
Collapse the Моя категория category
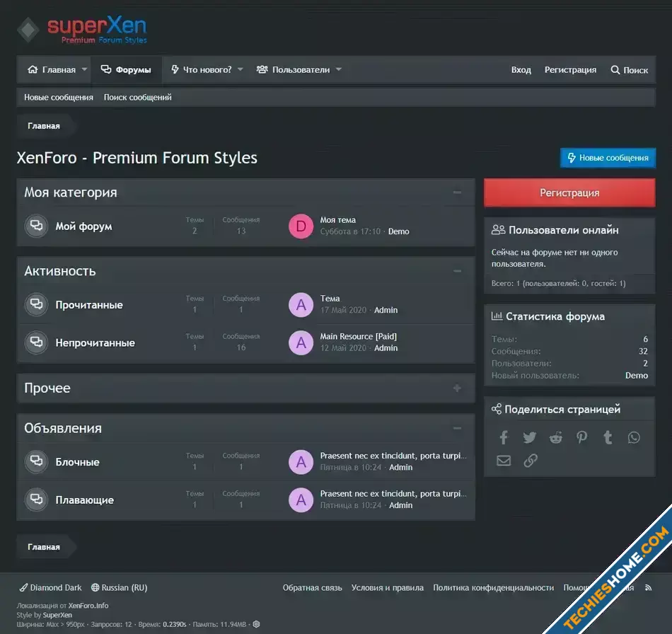point(457,192)
